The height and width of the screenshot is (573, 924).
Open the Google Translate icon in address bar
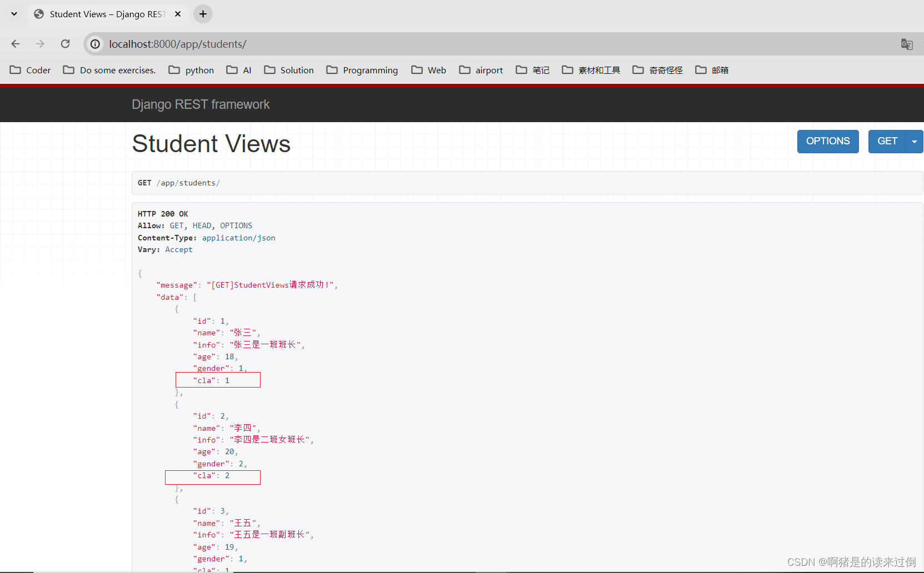point(907,44)
